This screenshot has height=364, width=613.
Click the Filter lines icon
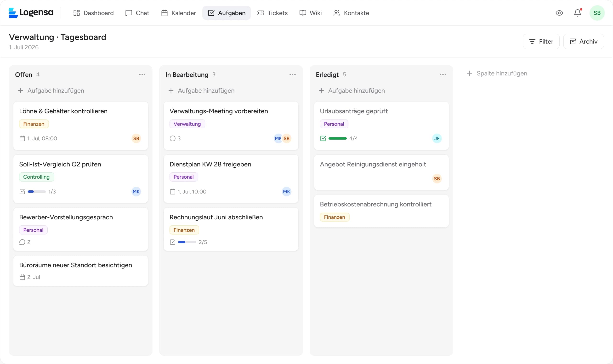coord(532,41)
